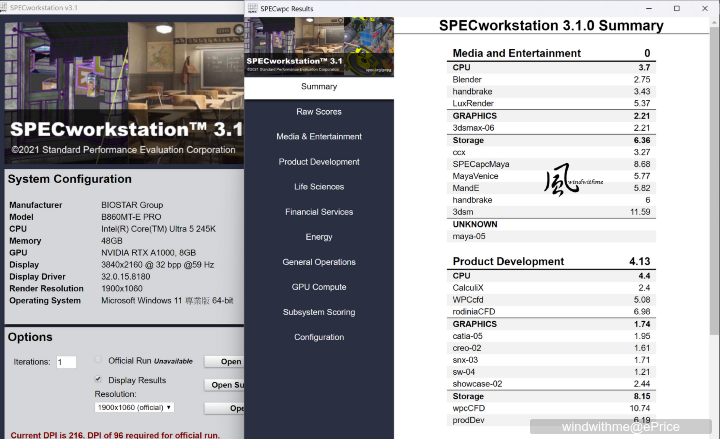Open the Subsystem Scoring page
Viewport: 720px width, 439px height.
pos(319,312)
